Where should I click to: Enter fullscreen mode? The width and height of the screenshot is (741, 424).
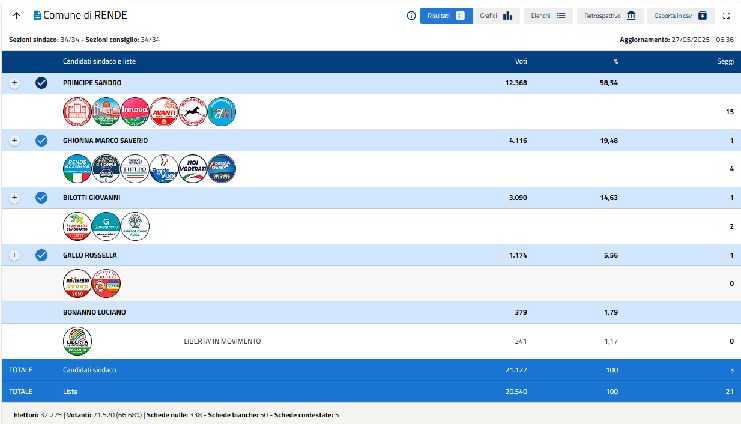click(x=726, y=16)
